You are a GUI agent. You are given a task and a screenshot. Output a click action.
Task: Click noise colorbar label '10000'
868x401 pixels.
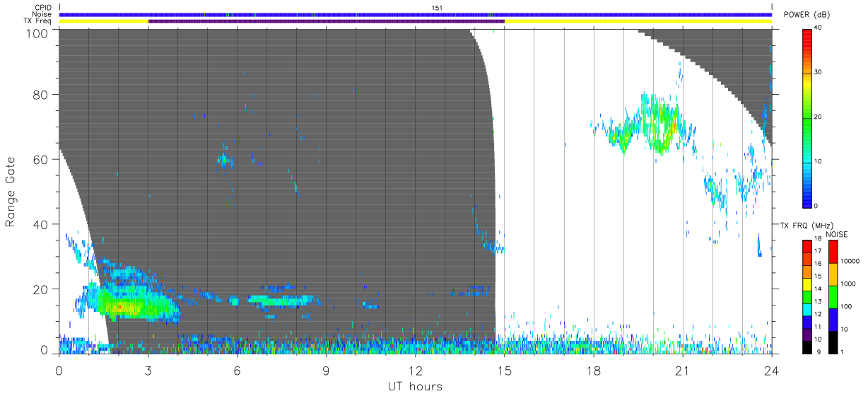(850, 261)
